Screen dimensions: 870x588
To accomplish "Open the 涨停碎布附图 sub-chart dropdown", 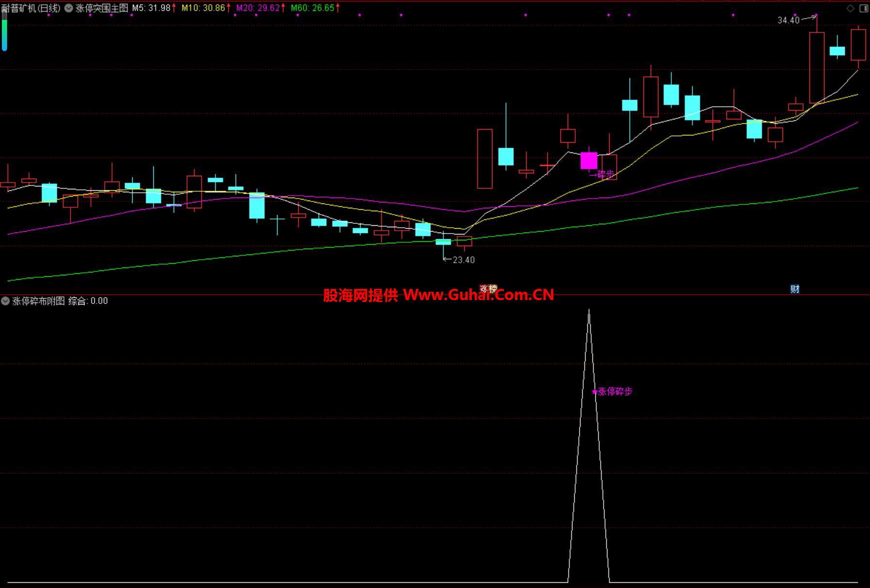I will pos(5,301).
